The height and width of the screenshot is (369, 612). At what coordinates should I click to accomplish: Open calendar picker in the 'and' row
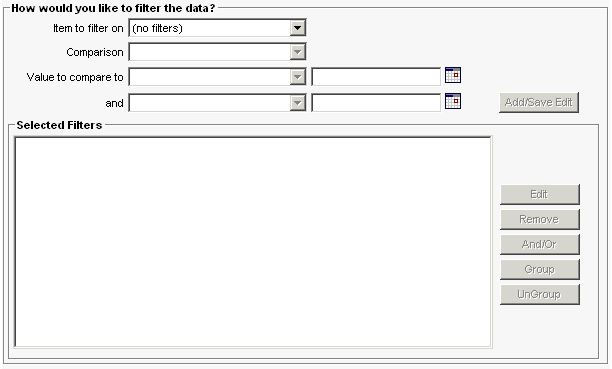coord(453,101)
